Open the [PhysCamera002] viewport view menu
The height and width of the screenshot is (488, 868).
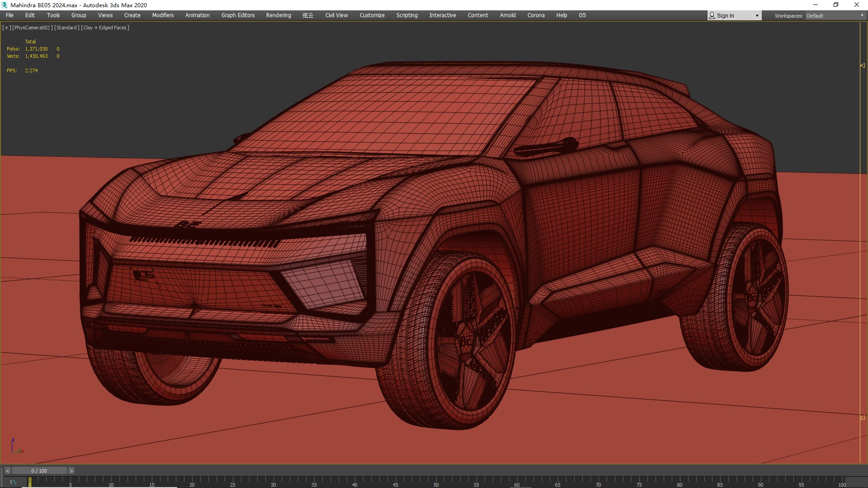[32, 28]
